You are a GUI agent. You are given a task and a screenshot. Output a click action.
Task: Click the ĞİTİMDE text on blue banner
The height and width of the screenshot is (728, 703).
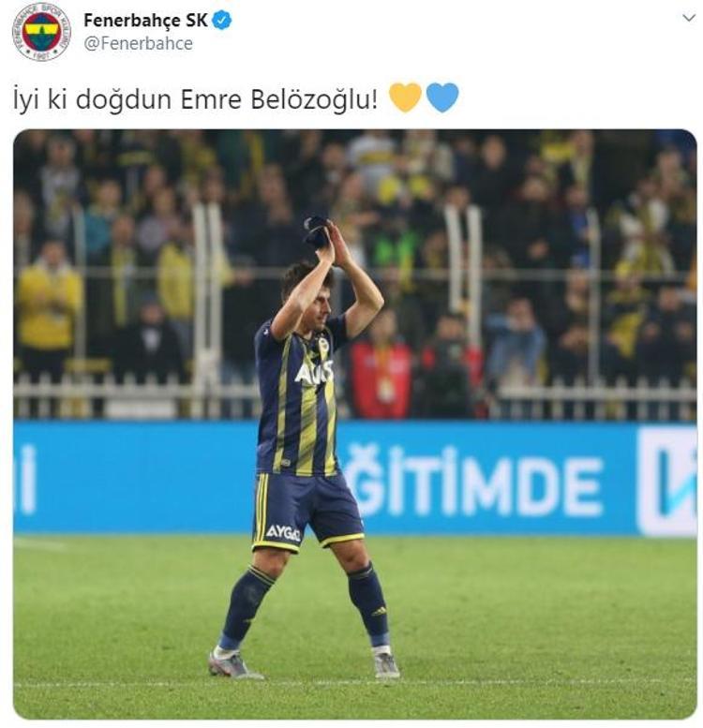(x=473, y=482)
